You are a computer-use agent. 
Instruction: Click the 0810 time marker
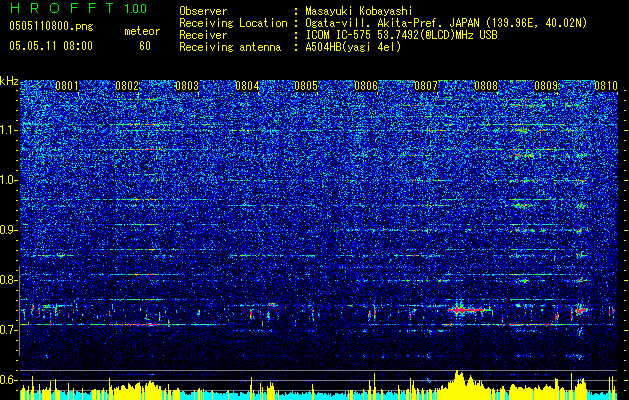coord(606,86)
